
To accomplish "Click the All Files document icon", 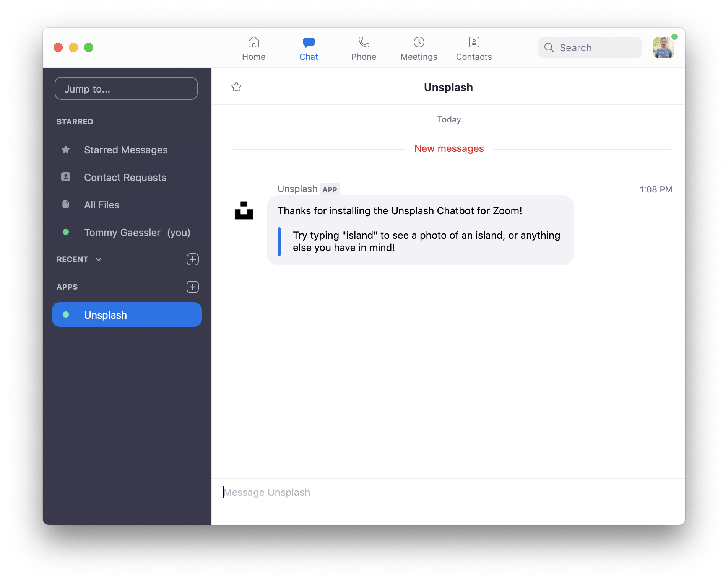I will coord(66,204).
